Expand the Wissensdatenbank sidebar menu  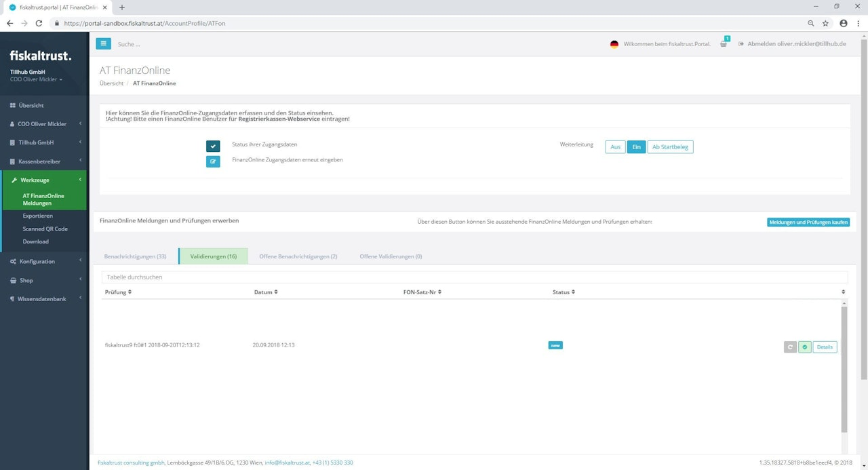(x=44, y=298)
